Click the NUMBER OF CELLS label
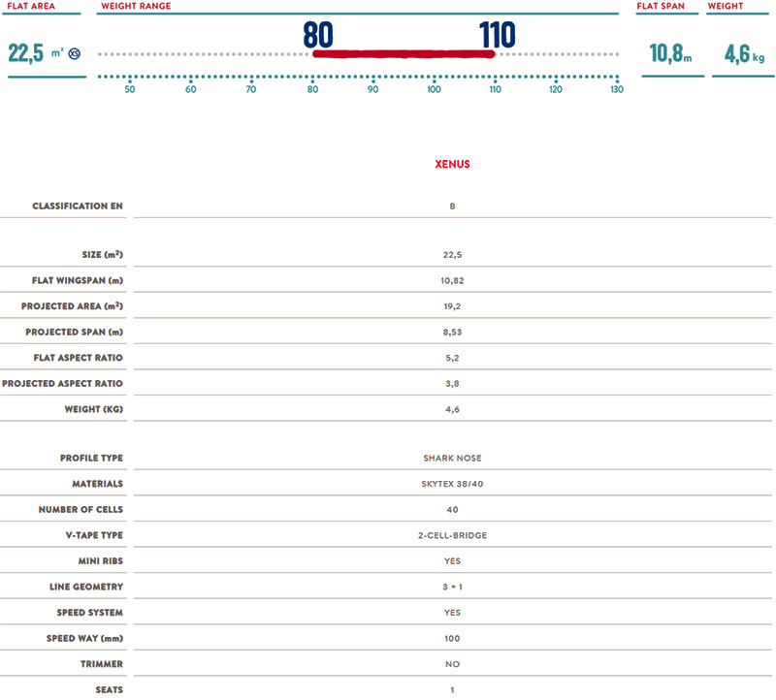 tap(81, 510)
